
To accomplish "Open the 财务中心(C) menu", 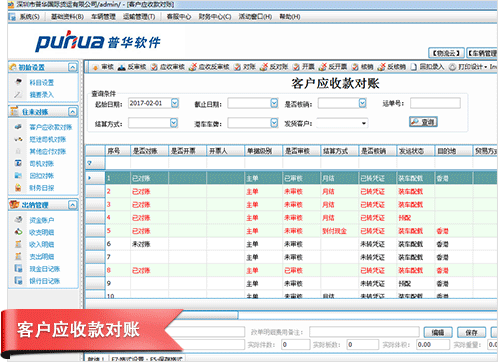I will point(215,16).
